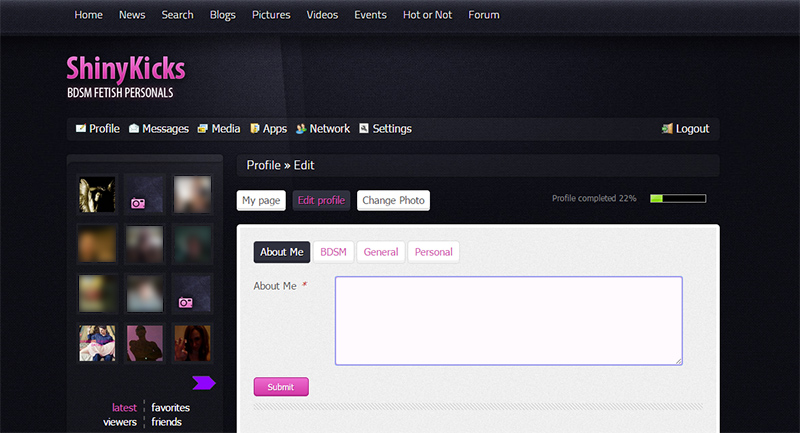Show the friends members list
The height and width of the screenshot is (433, 800).
coord(166,422)
